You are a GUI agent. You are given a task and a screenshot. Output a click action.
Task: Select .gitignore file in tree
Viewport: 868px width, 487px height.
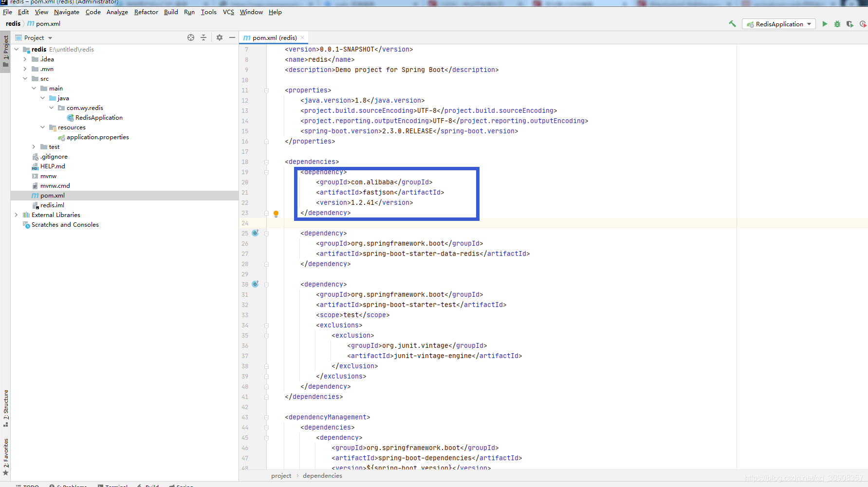[x=54, y=156]
